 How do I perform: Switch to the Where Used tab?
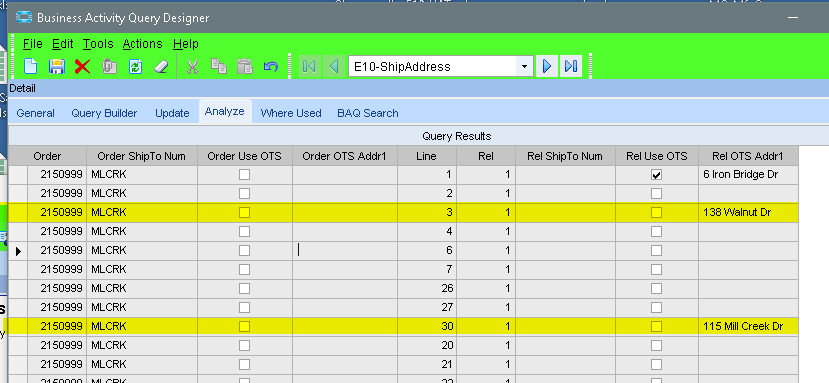(x=291, y=113)
